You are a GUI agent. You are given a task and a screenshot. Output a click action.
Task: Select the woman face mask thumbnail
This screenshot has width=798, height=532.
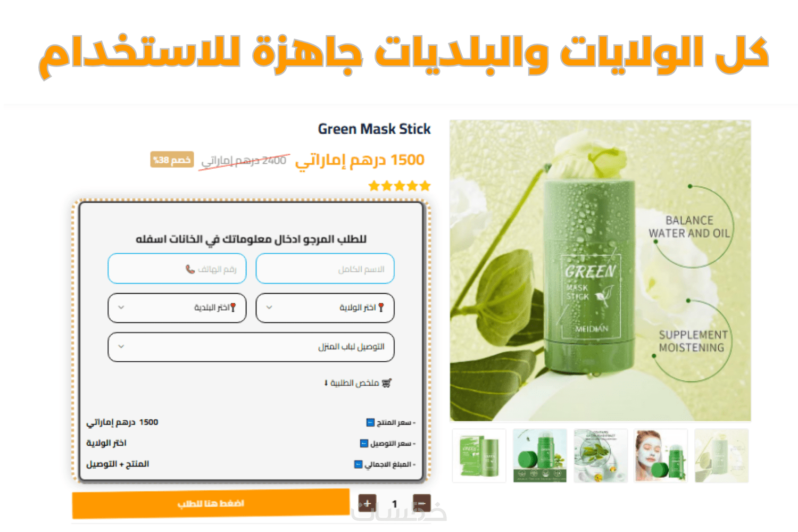coord(661,456)
